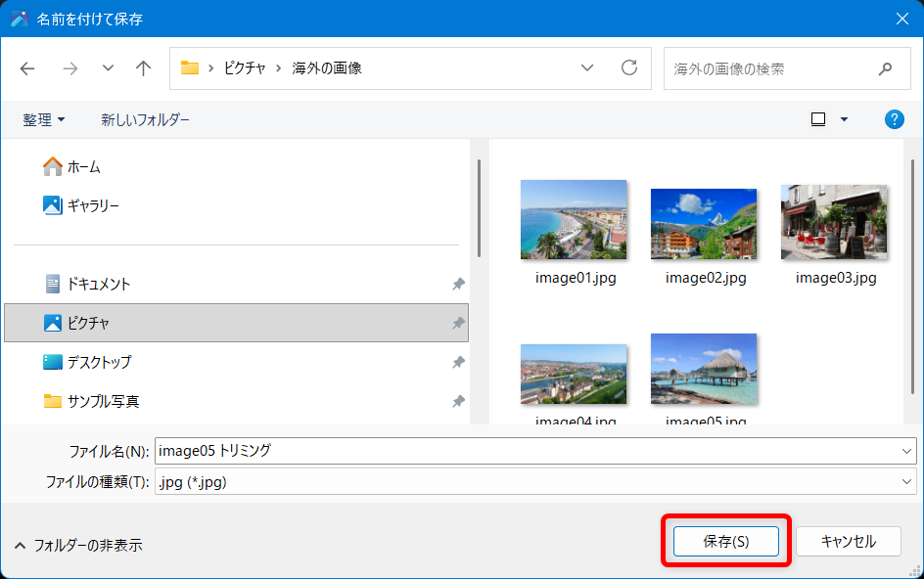Select the image05.jpg thumbnail
The height and width of the screenshot is (579, 924).
pyautogui.click(x=704, y=369)
